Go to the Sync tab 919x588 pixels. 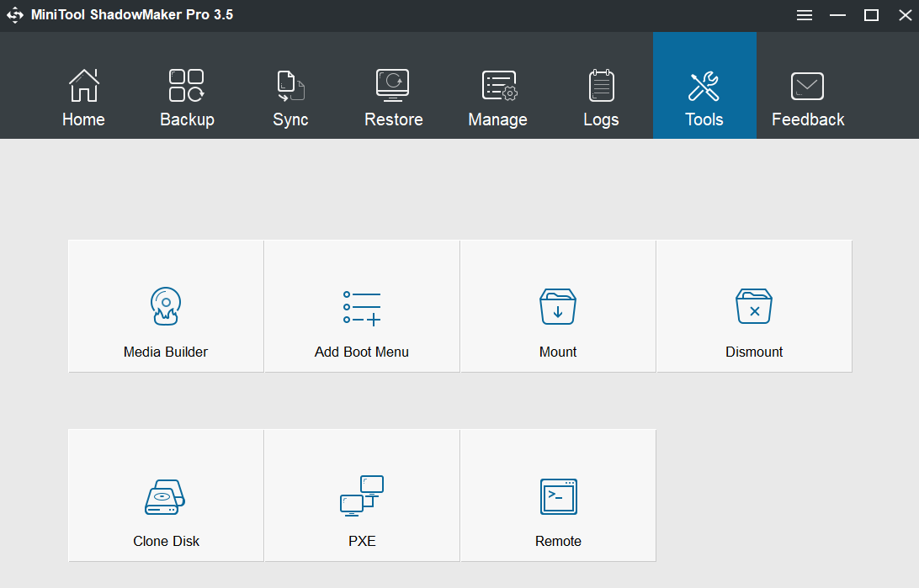pos(290,86)
